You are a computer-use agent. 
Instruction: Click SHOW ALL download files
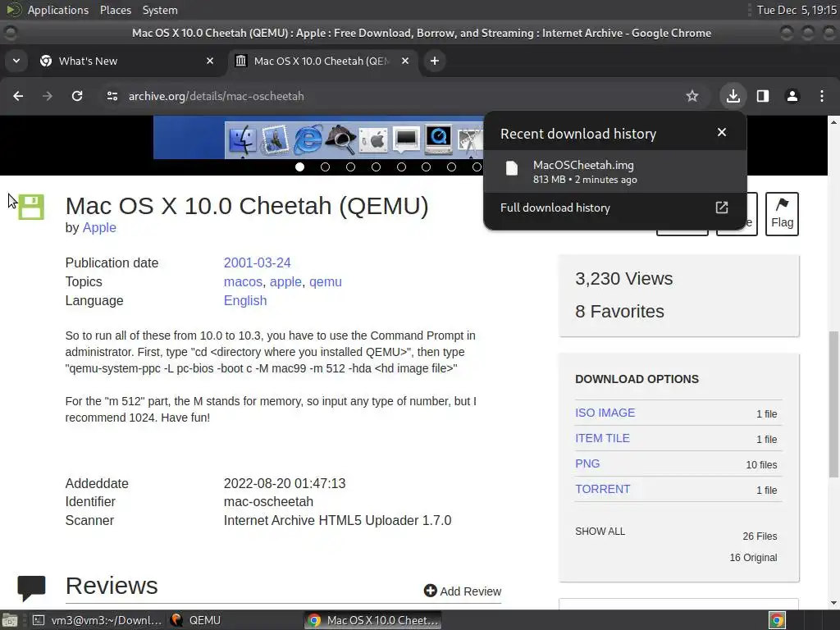click(x=600, y=532)
